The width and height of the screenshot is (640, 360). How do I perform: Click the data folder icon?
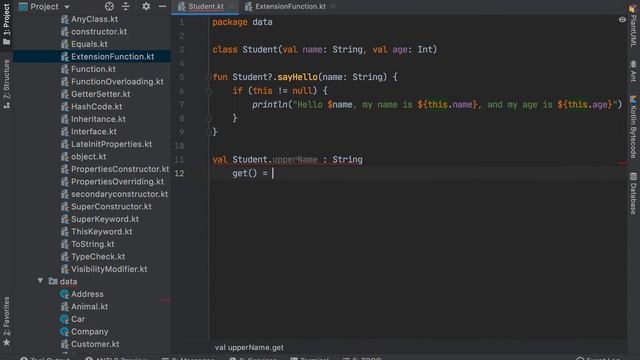(x=53, y=281)
